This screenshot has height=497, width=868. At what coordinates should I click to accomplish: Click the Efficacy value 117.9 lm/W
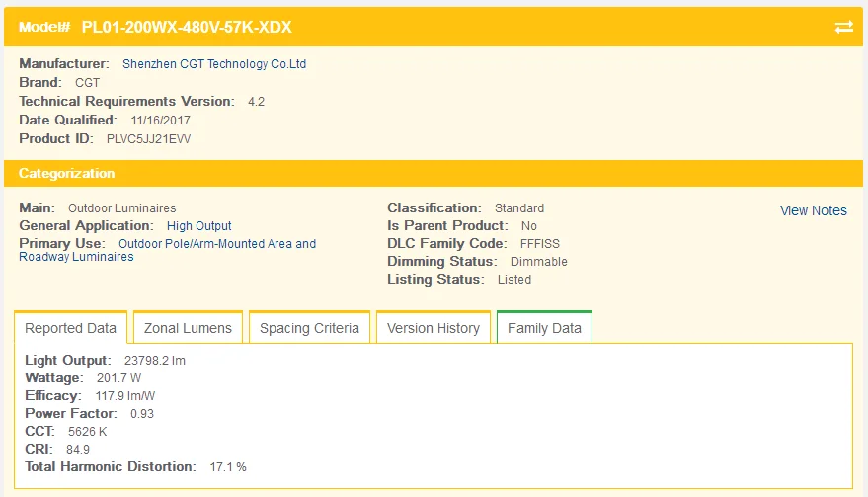coord(125,395)
